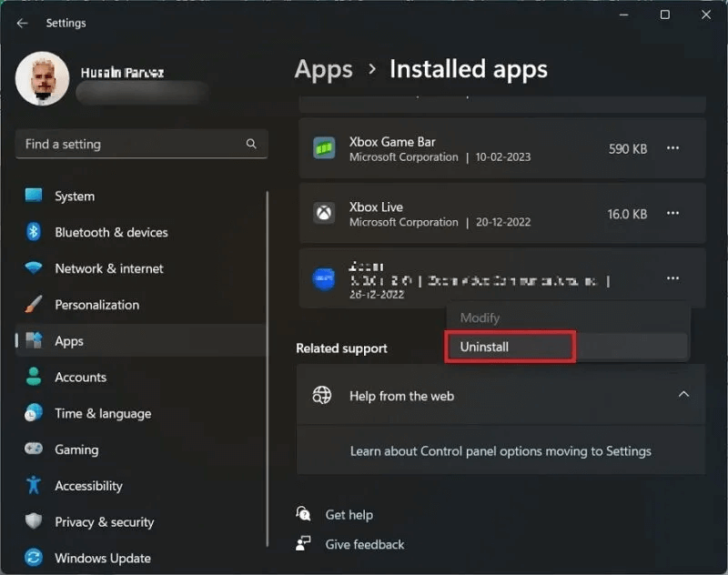Click the Xbox Live app icon
Screen dimensions: 728x575
click(x=324, y=213)
